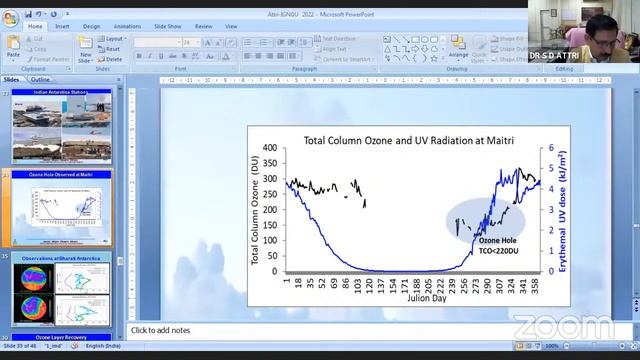This screenshot has width=640, height=360.
Task: Switch to the Home ribbon tab
Action: (35, 27)
